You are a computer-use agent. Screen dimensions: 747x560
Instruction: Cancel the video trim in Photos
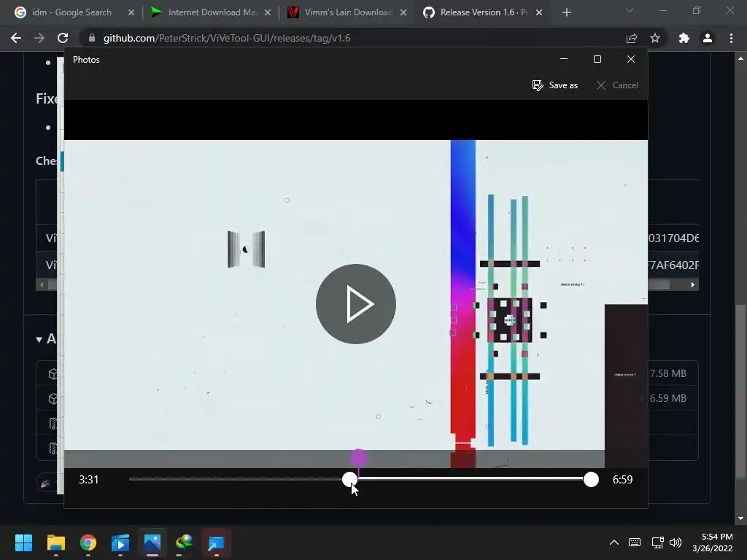[617, 85]
